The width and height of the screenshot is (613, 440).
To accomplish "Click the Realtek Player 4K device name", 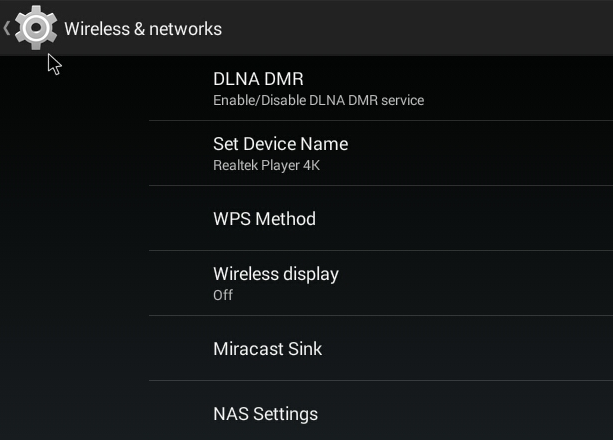I will 267,165.
